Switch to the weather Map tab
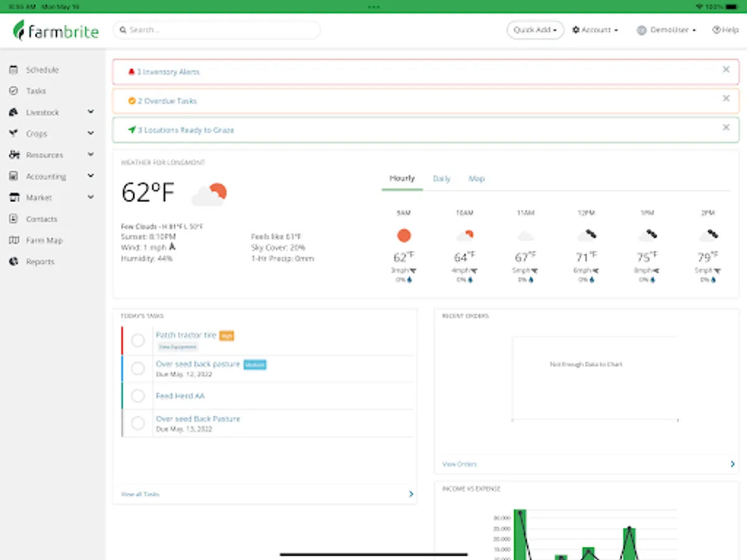The height and width of the screenshot is (560, 747). (476, 179)
